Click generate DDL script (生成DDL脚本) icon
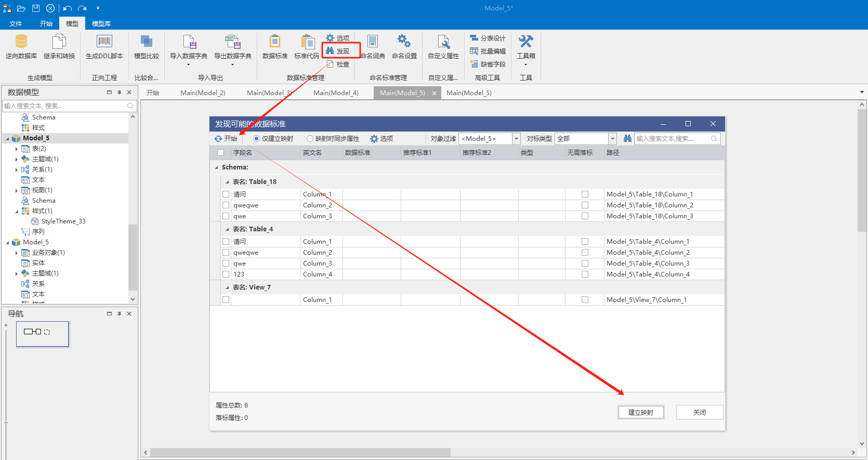The height and width of the screenshot is (460, 868). coord(104,47)
